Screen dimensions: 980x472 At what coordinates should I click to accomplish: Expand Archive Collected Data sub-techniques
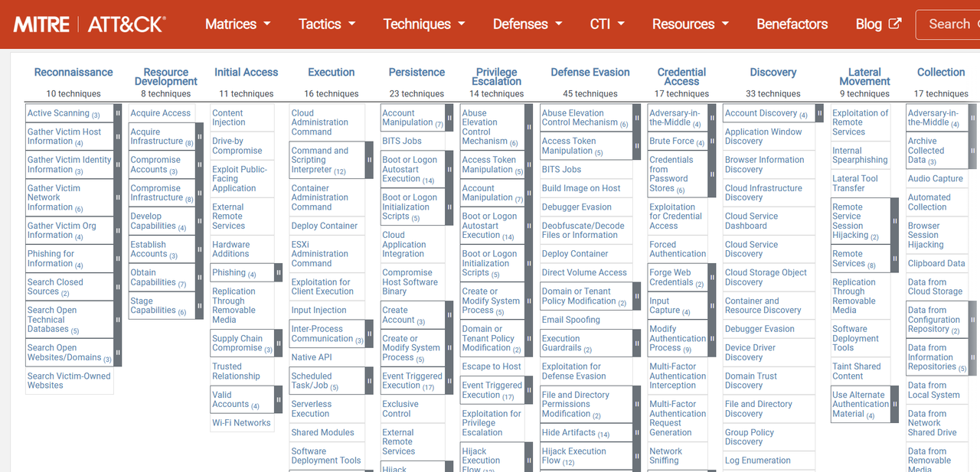point(973,151)
